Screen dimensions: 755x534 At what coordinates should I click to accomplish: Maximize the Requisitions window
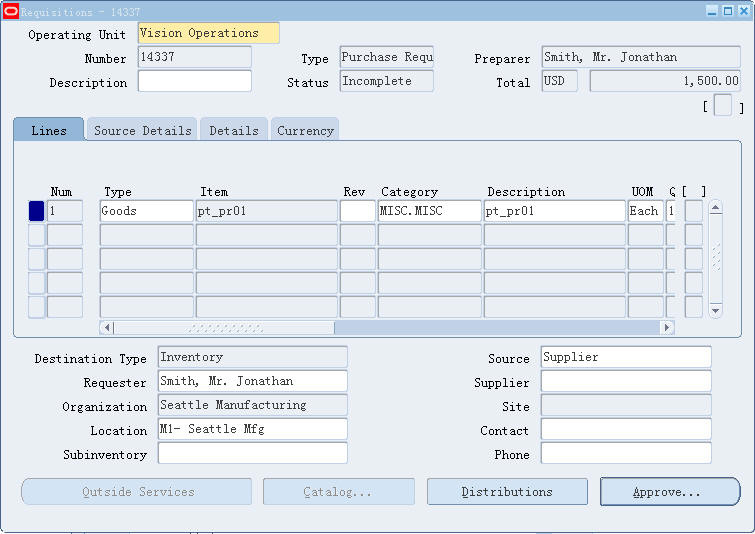[x=728, y=11]
